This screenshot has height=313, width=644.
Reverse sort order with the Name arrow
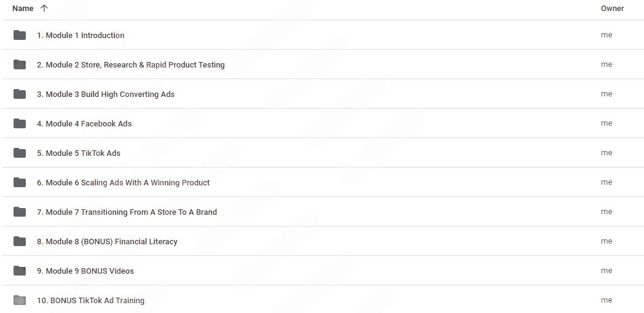tap(44, 9)
